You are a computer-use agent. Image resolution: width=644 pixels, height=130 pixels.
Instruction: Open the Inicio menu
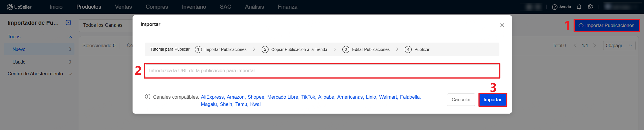pyautogui.click(x=56, y=7)
